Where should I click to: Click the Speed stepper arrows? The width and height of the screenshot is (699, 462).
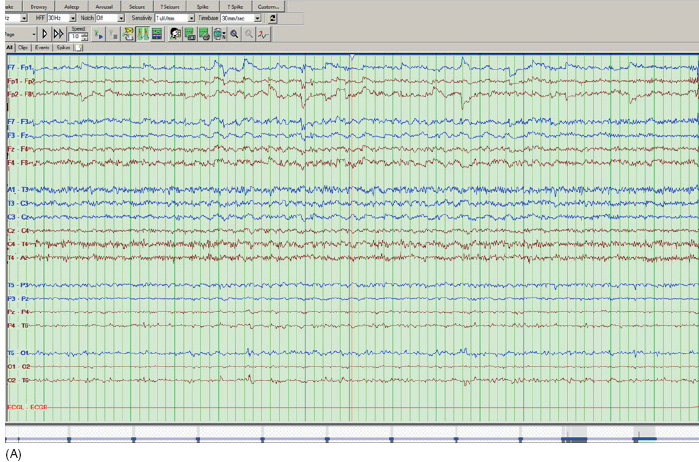(85, 36)
